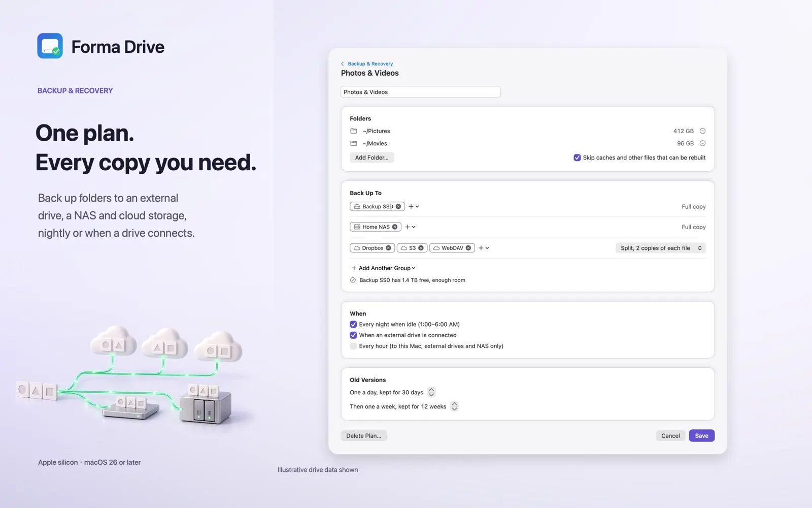Remove the WebDAV destination chip
The height and width of the screenshot is (508, 812).
click(x=468, y=248)
